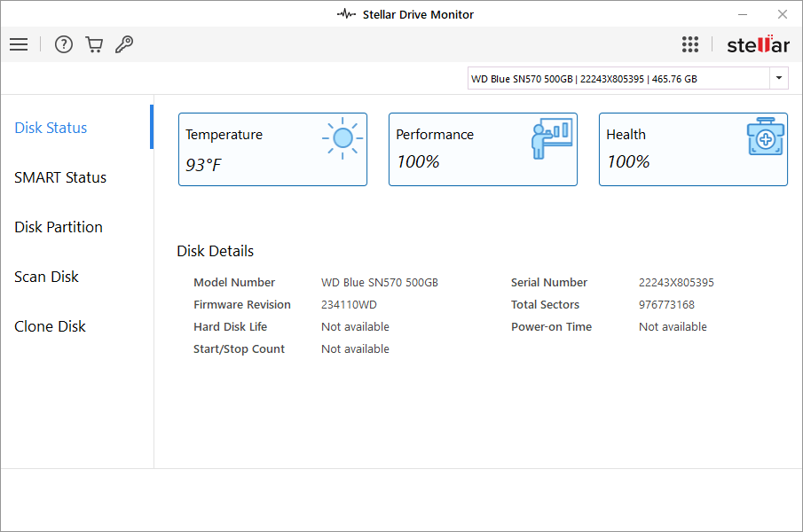The width and height of the screenshot is (803, 532).
Task: Click the Hard Disk Life label
Action: [230, 326]
